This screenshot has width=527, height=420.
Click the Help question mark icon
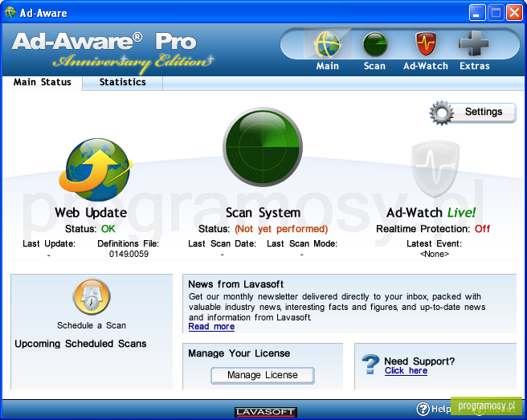[x=423, y=409]
